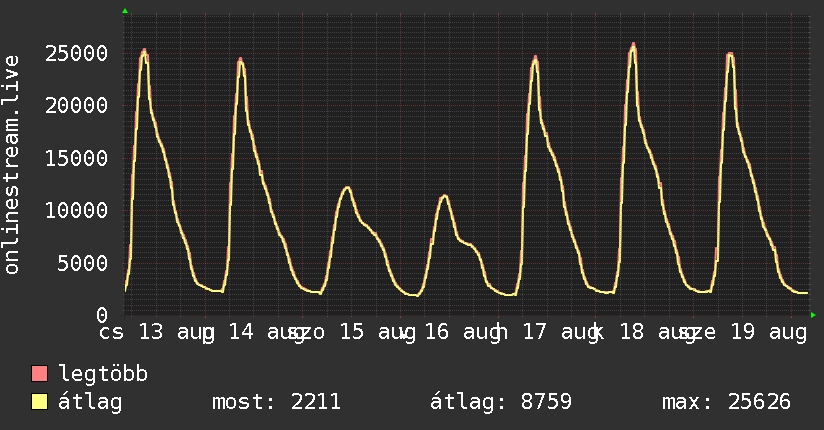Click the curve peak above 13 aug
The width and height of the screenshot is (824, 430).
(144, 52)
